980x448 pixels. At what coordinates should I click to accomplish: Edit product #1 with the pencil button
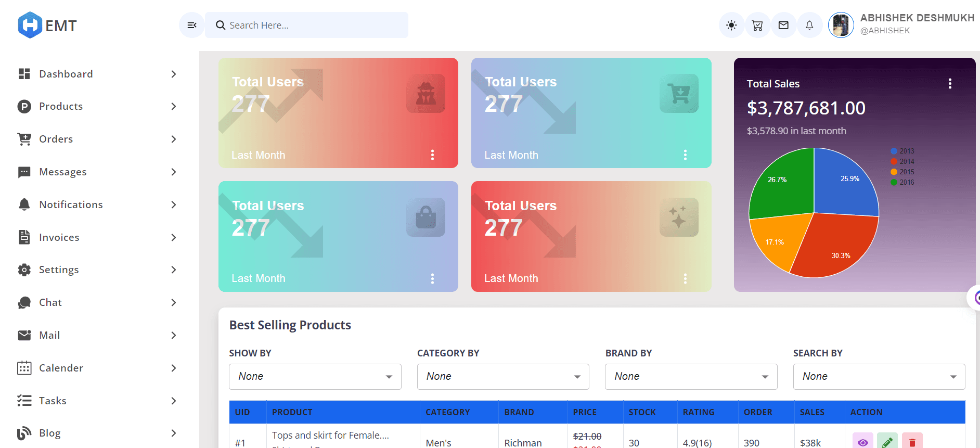click(887, 441)
